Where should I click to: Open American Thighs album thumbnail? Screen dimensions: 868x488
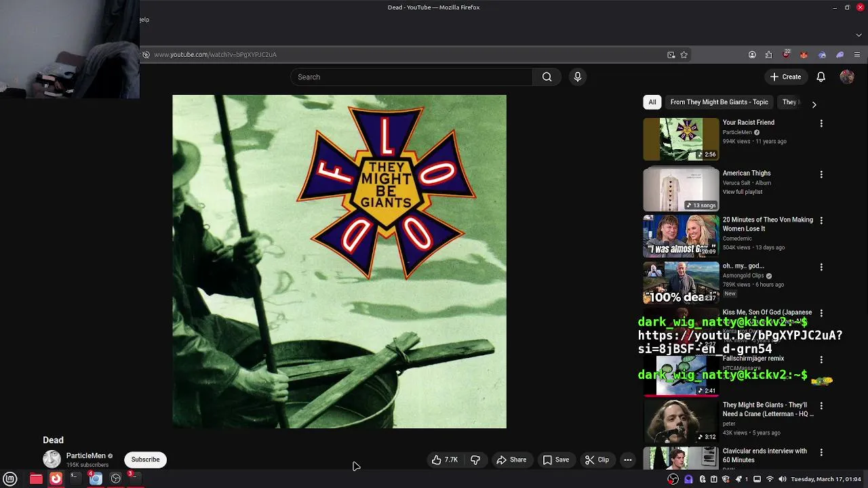681,190
